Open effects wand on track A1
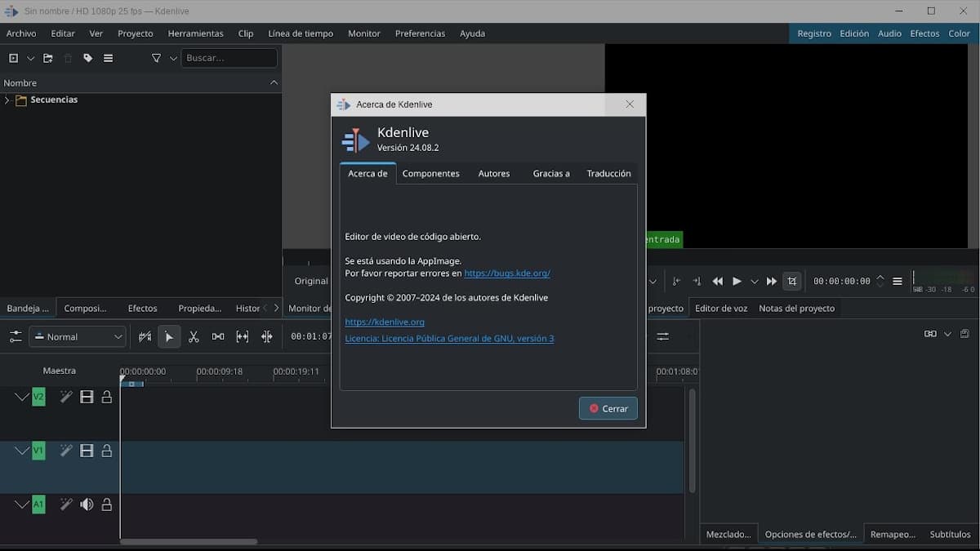 tap(66, 504)
